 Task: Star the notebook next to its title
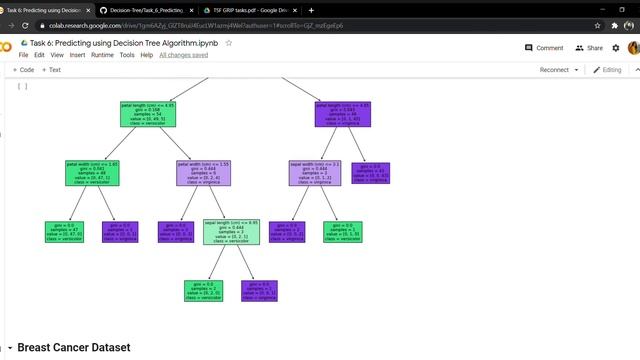pyautogui.click(x=229, y=43)
